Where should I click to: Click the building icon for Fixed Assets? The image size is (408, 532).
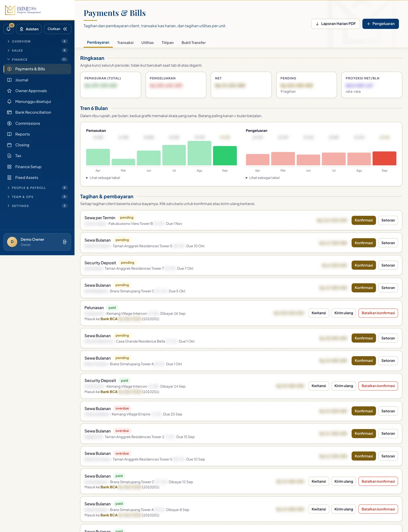[x=9, y=178]
